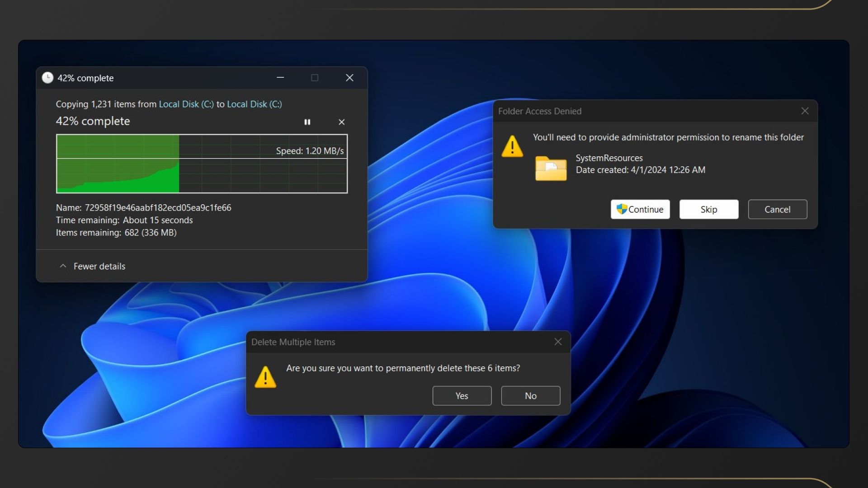Cancel the Folder Access Denied dialog
This screenshot has width=868, height=488.
pyautogui.click(x=777, y=209)
